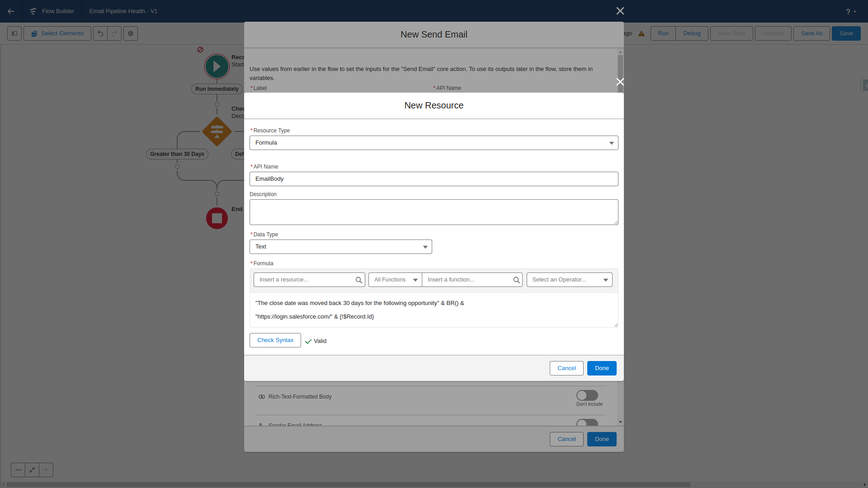The width and height of the screenshot is (868, 488).
Task: Click the undo arrow icon
Action: tap(100, 33)
